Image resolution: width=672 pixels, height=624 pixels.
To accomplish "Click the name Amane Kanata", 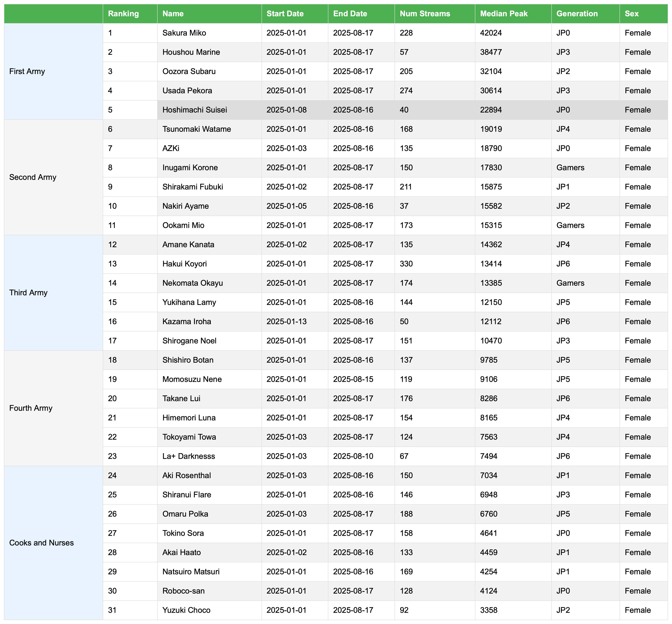I will tap(188, 244).
